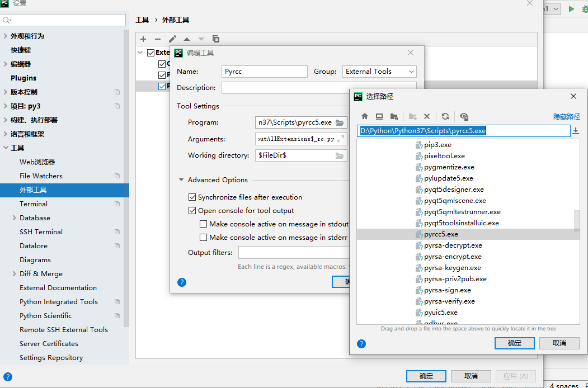The width and height of the screenshot is (588, 388).
Task: Click the folder browse icon in Working directory
Action: [340, 155]
